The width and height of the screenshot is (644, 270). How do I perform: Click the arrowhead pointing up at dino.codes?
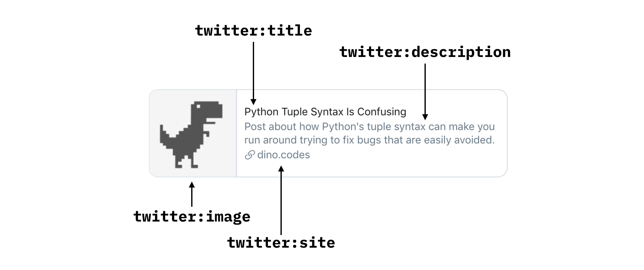[281, 169]
